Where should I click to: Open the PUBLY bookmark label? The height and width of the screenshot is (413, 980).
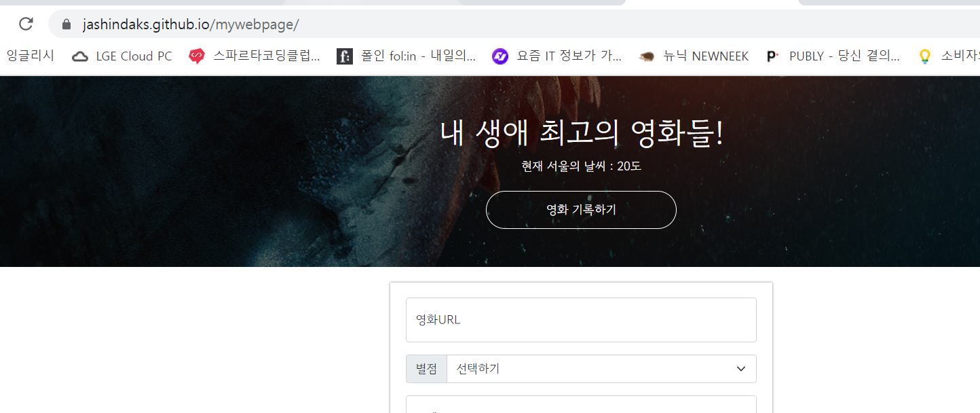[x=844, y=56]
